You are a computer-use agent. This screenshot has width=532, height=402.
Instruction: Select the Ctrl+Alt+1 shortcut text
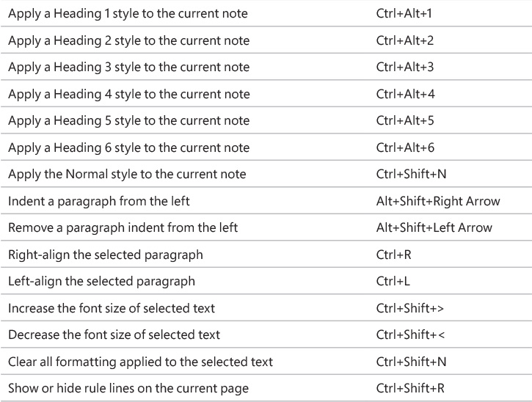(x=404, y=13)
